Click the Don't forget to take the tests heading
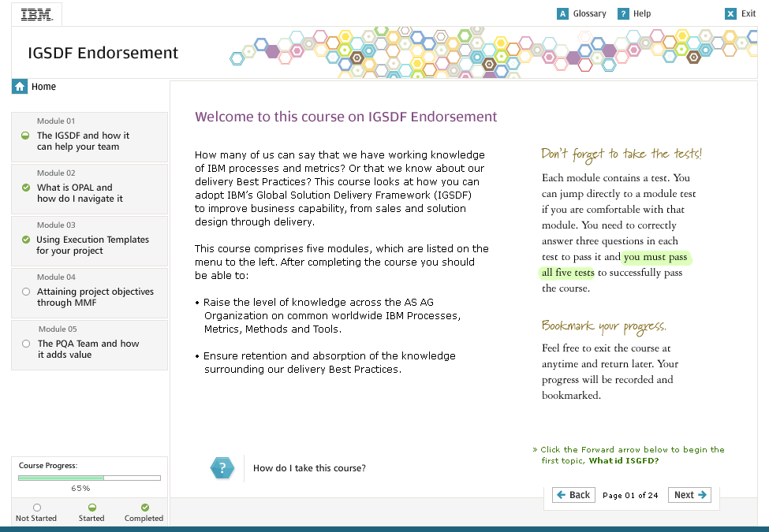 tap(622, 154)
